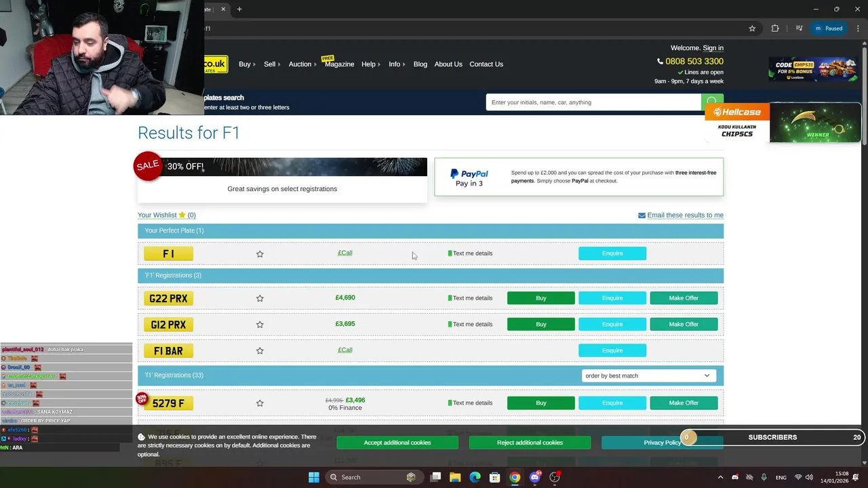Open the Sell menu dropdown
This screenshot has width=868, height=488.
(x=272, y=64)
